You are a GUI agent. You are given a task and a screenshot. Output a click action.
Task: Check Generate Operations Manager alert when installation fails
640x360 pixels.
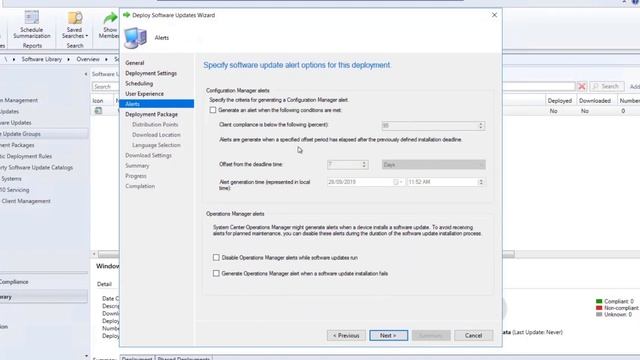point(216,273)
